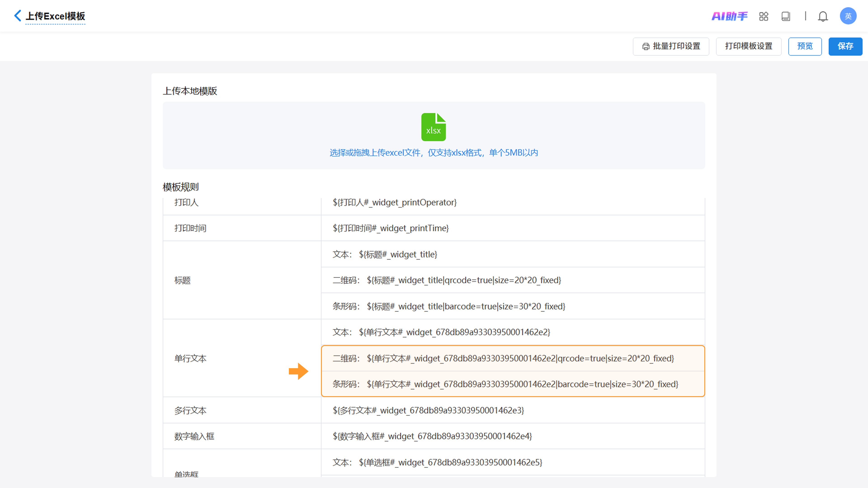Click the 打印时间 widget_printTime rule
The image size is (868, 488).
pos(390,228)
